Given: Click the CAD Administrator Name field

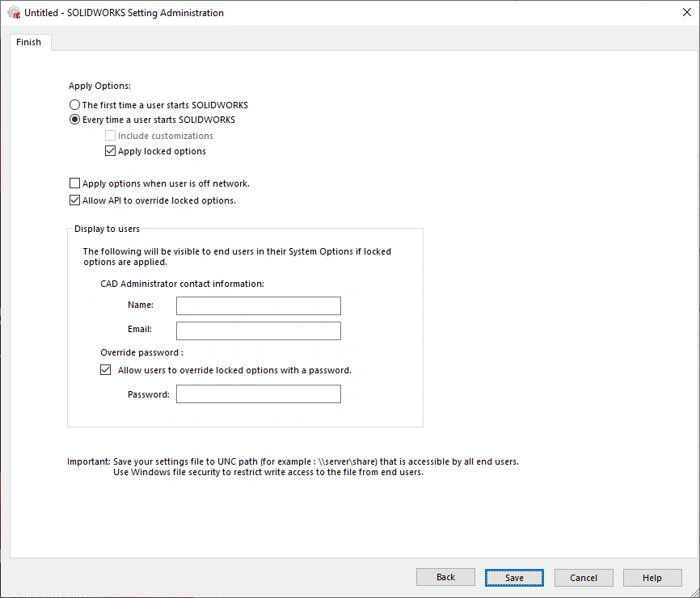Looking at the screenshot, I should pyautogui.click(x=259, y=305).
